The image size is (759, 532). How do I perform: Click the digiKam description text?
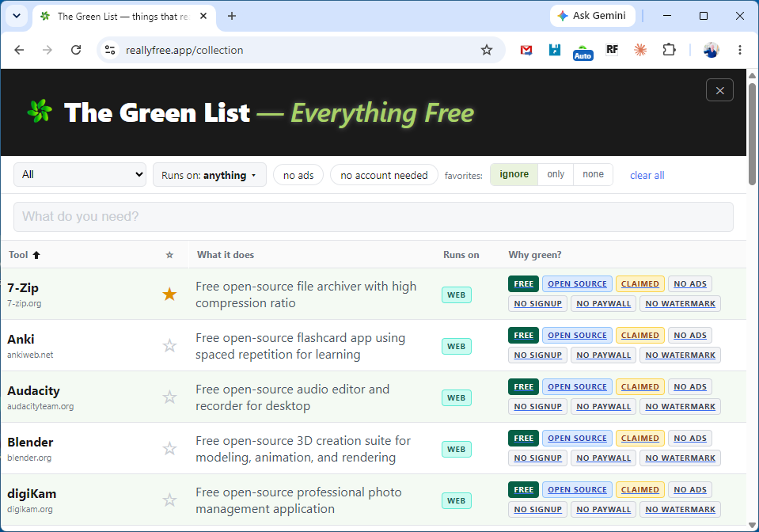click(298, 500)
